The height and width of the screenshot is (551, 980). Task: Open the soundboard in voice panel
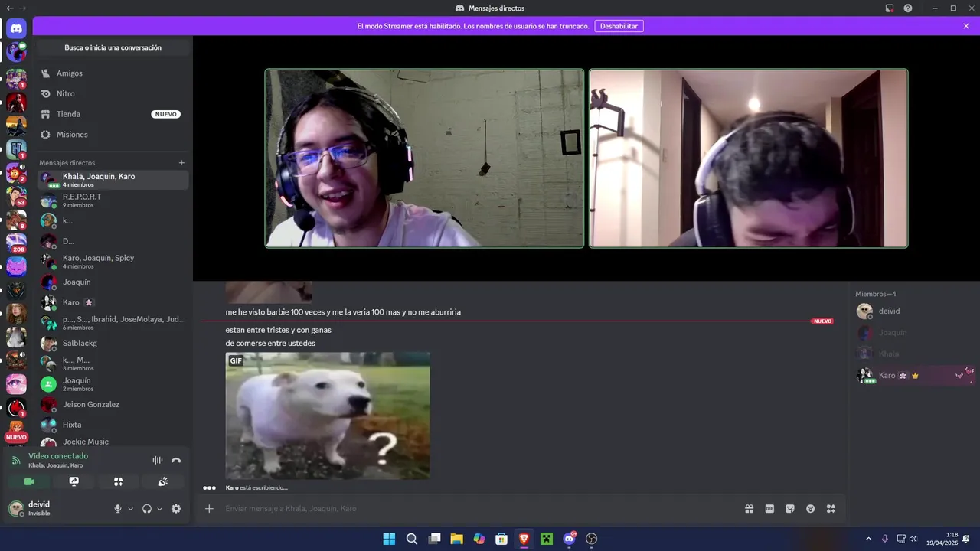click(163, 481)
